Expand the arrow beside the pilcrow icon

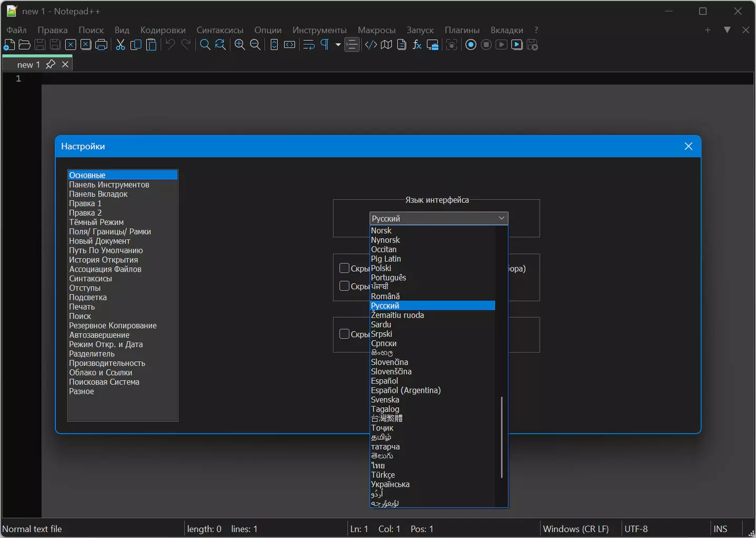pos(338,45)
